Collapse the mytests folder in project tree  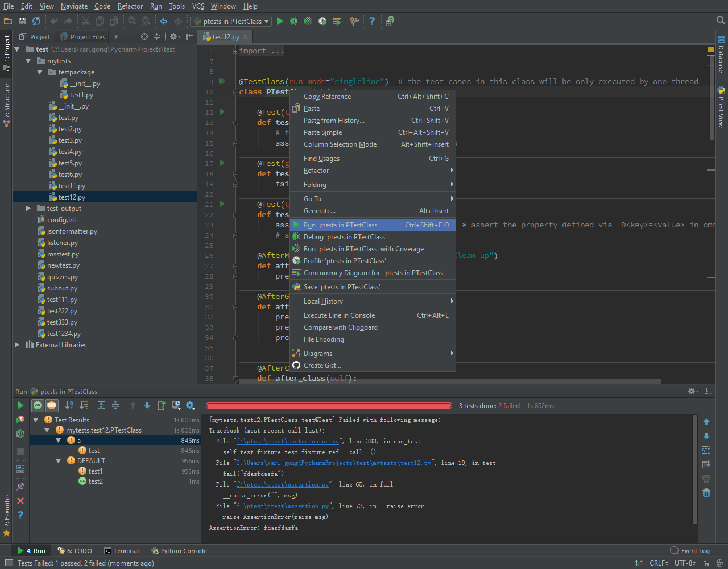click(x=28, y=61)
